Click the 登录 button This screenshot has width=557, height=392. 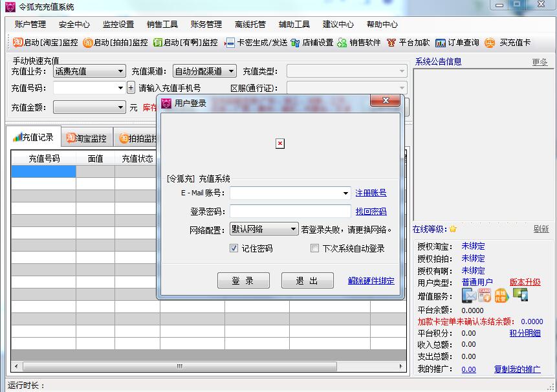click(243, 281)
